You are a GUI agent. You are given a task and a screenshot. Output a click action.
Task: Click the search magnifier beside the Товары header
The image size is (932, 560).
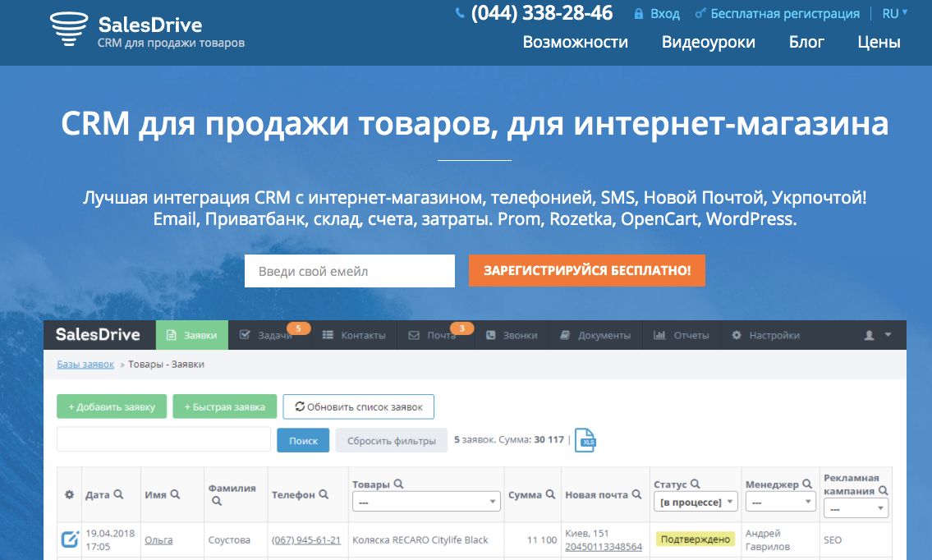pyautogui.click(x=397, y=484)
